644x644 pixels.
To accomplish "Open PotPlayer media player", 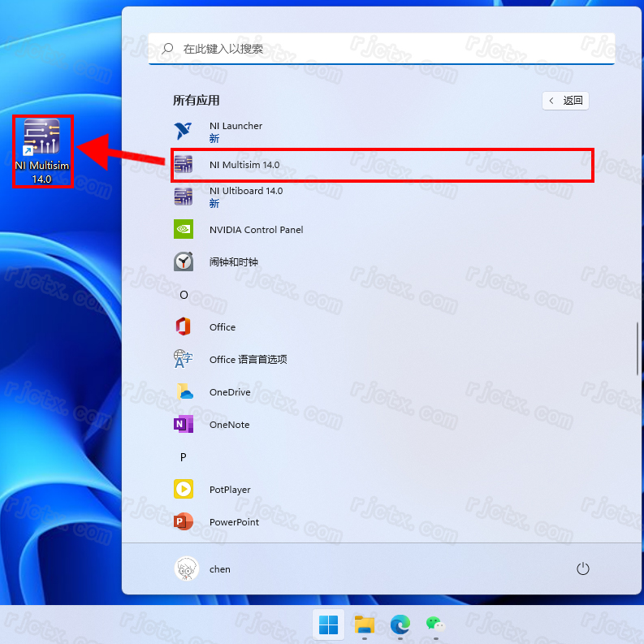I will [229, 490].
